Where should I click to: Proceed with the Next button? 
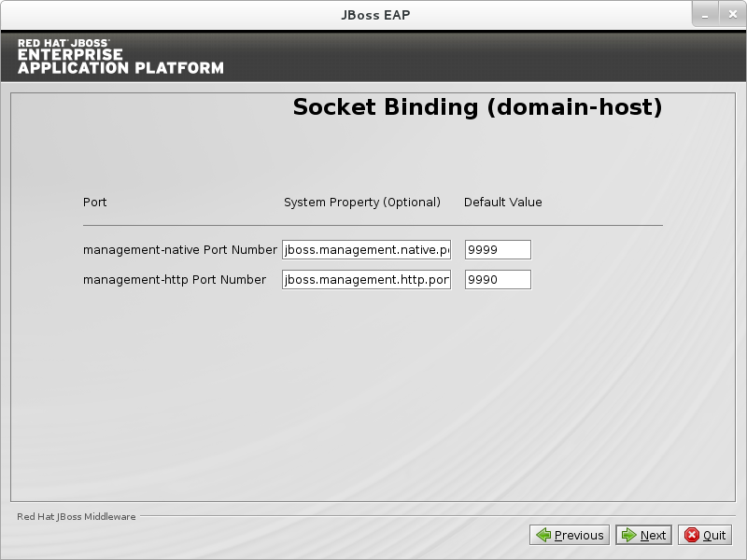[643, 535]
